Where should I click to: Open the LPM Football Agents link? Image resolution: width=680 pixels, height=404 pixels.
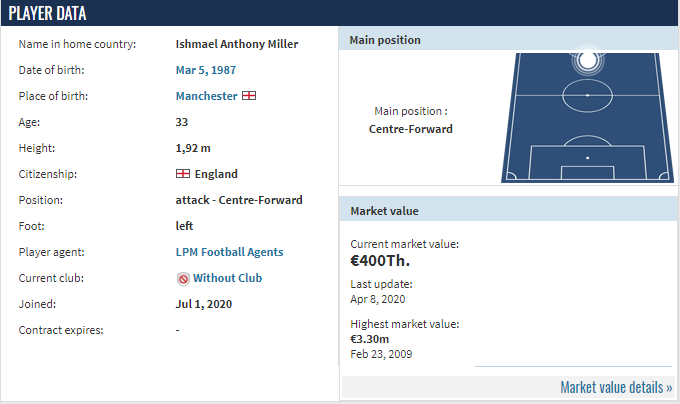click(229, 252)
